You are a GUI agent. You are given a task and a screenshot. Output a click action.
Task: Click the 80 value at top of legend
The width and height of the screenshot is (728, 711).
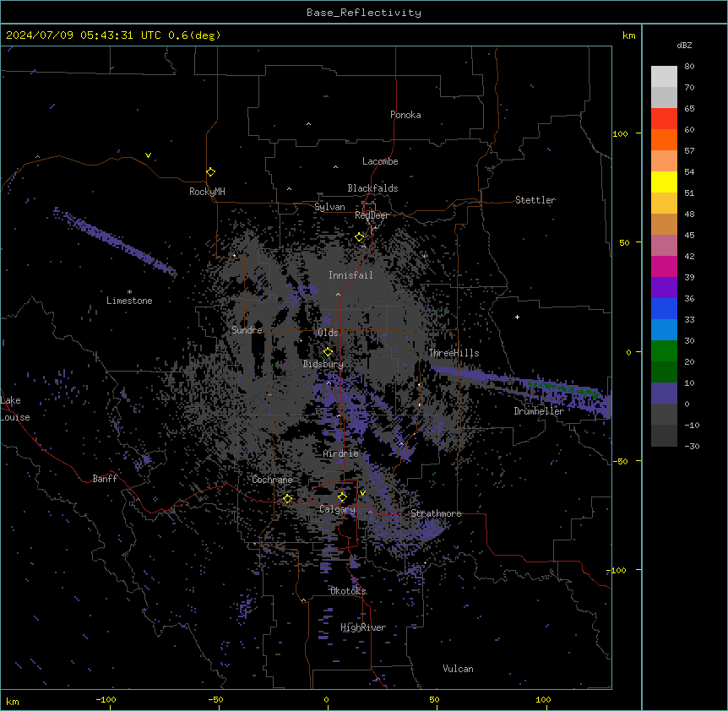(x=689, y=67)
